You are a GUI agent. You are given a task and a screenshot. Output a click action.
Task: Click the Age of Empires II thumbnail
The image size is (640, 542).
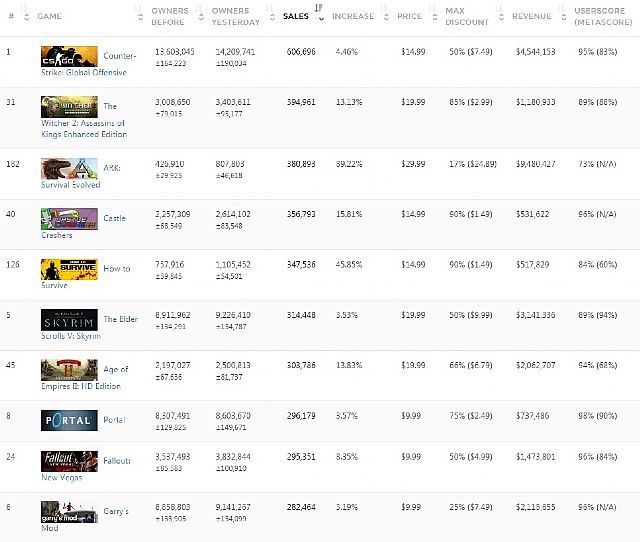(69, 368)
